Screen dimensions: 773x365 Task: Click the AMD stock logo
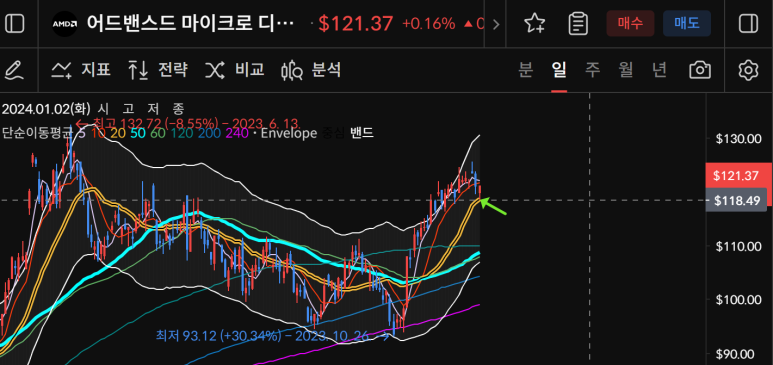click(x=65, y=24)
